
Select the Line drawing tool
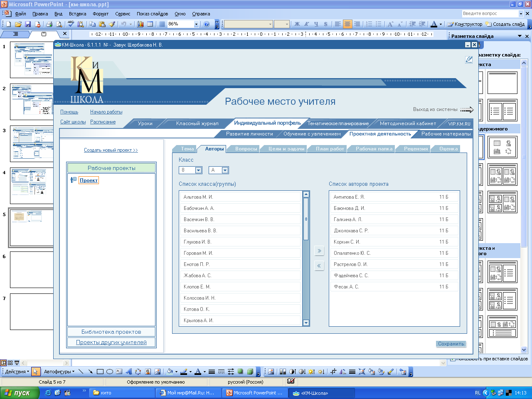(x=81, y=372)
